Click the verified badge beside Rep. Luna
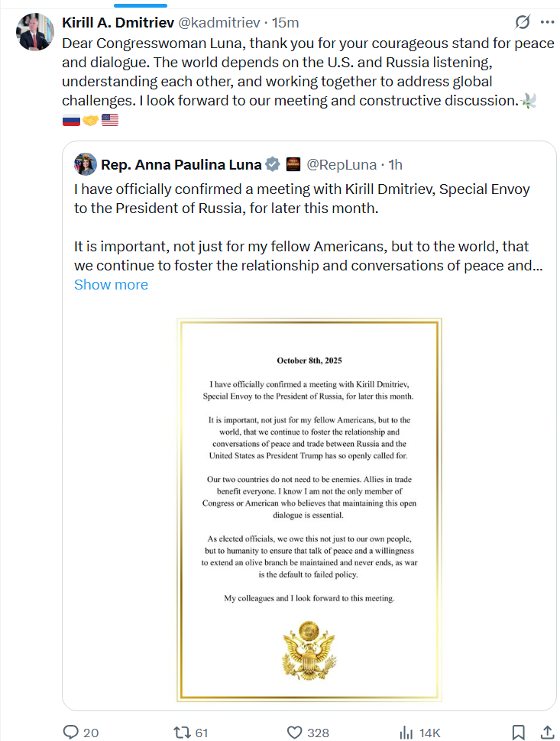Viewport: 560px width, 741px height. click(x=272, y=163)
